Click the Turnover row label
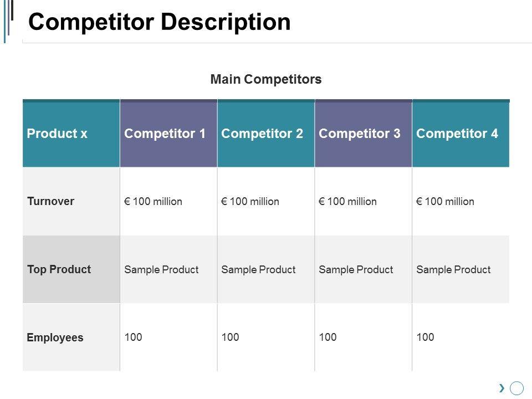Image resolution: width=532 pixels, height=399 pixels. click(x=51, y=201)
